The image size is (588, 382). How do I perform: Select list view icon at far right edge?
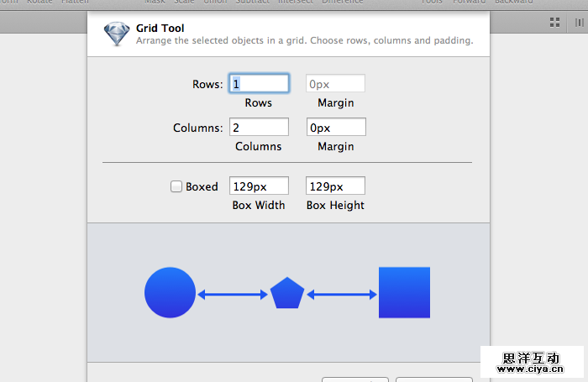point(579,22)
